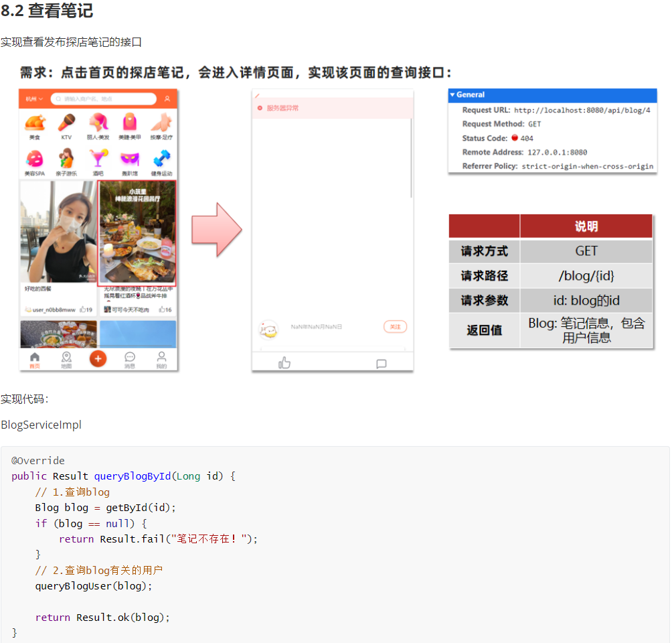Tap the 健身运动 dumbbell icon
Image resolution: width=672 pixels, height=643 pixels.
point(161,159)
